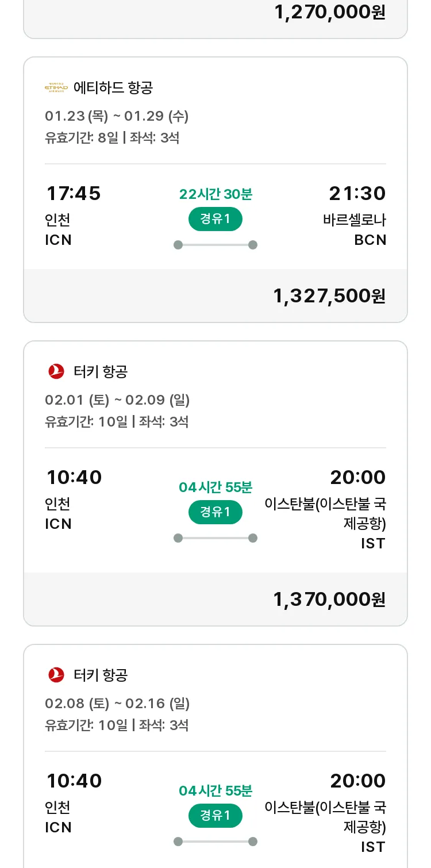Select the 경유1 badge on the 02.01 Istanbul flight

(x=215, y=512)
